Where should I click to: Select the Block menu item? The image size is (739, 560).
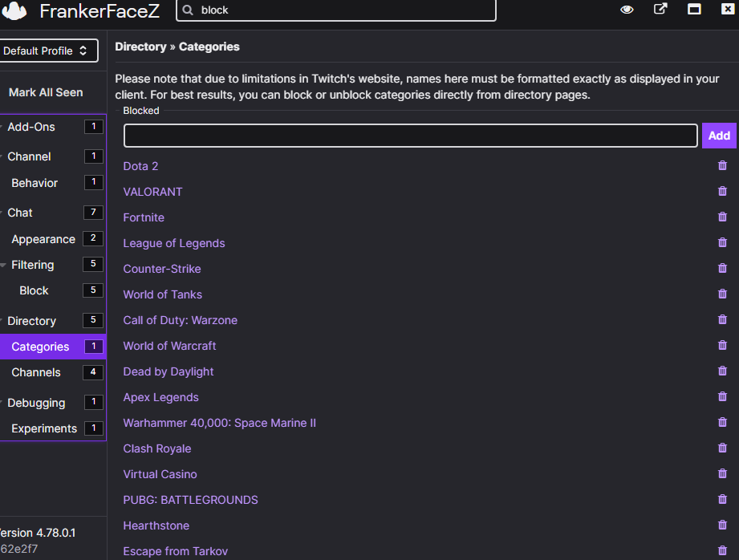point(34,290)
